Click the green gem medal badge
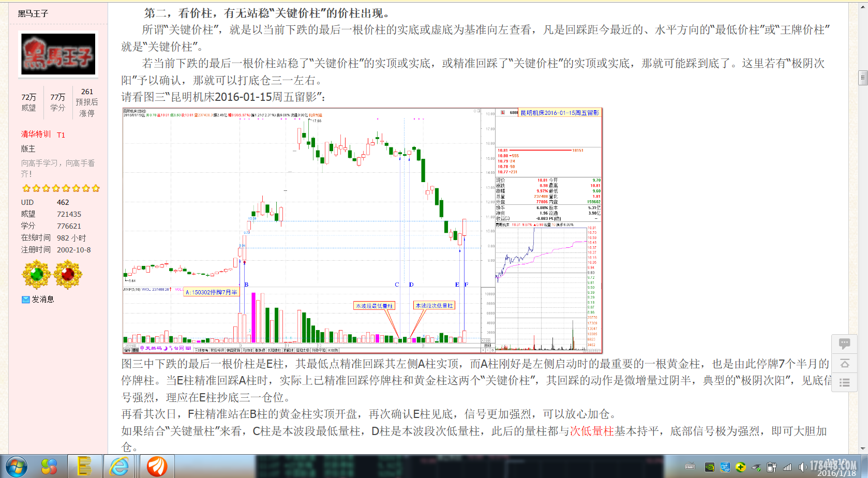 point(36,274)
